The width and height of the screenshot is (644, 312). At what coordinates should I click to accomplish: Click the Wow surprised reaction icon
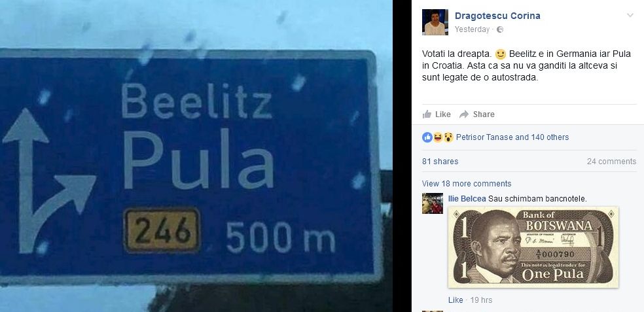[x=448, y=137]
